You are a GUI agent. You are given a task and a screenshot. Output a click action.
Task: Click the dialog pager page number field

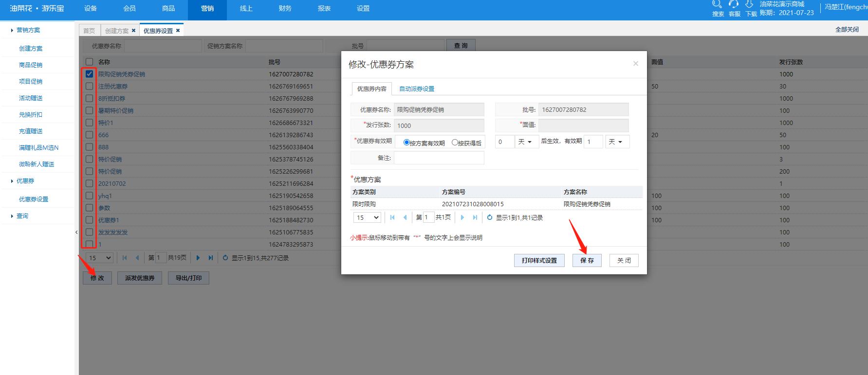click(428, 217)
